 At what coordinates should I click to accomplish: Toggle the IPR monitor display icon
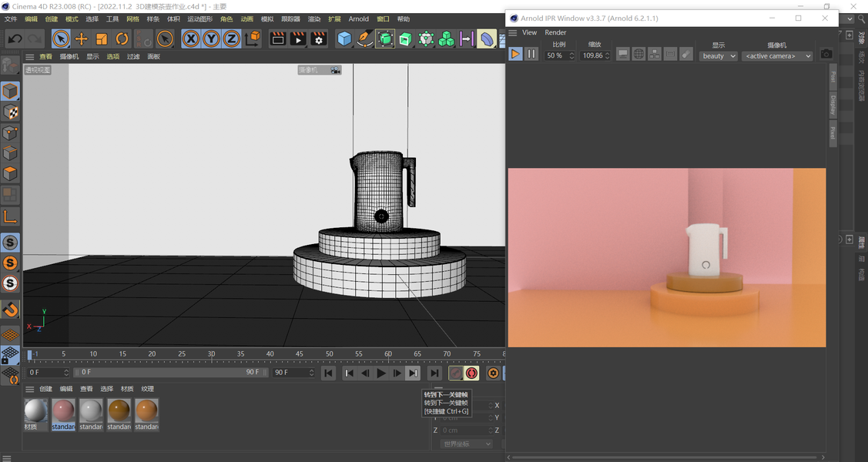pos(623,54)
